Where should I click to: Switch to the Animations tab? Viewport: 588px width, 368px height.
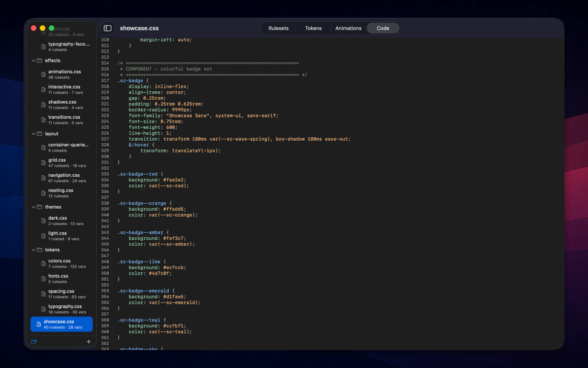click(348, 28)
